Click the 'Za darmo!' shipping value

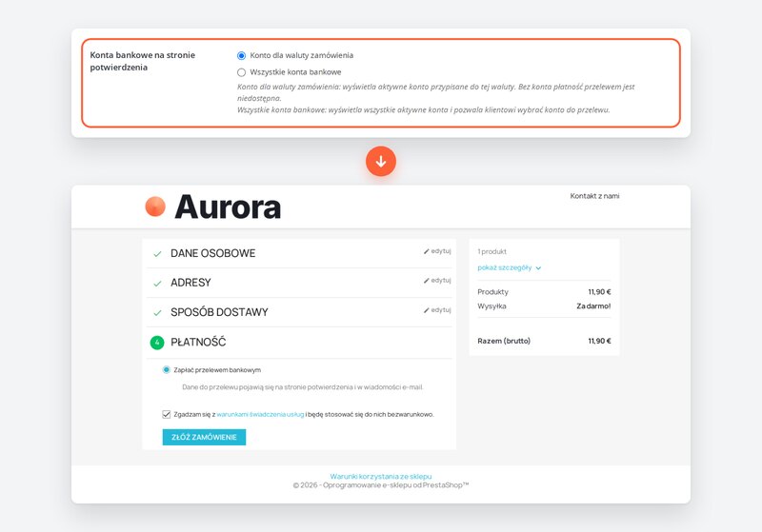click(x=593, y=306)
